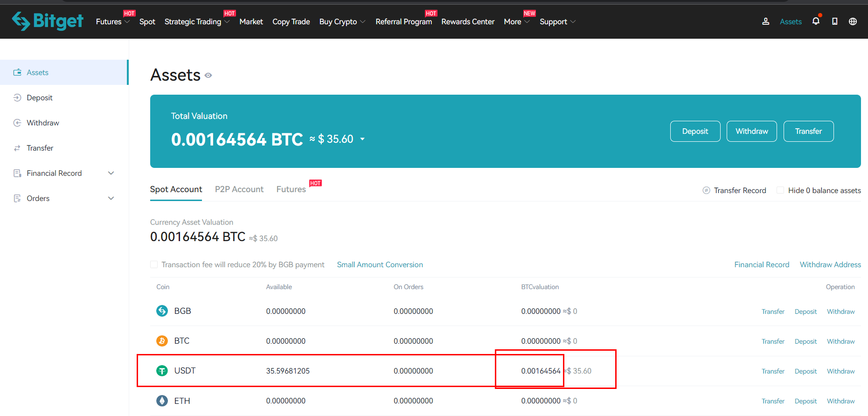Viewport: 868px width, 416px height.
Task: Expand Financial Record in sidebar
Action: [111, 173]
